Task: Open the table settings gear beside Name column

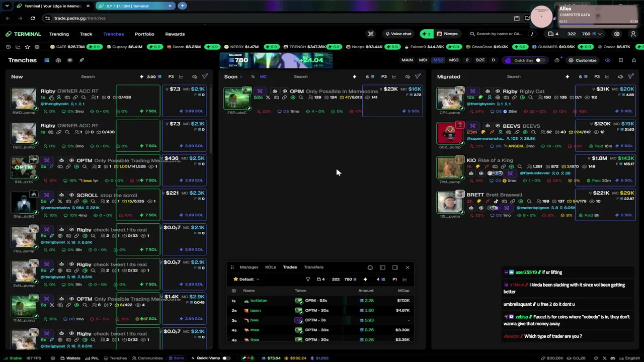Action: (233, 291)
